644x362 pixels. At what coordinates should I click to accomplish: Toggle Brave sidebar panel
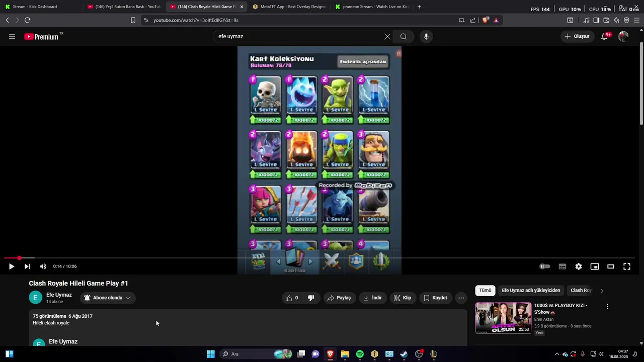click(x=596, y=20)
